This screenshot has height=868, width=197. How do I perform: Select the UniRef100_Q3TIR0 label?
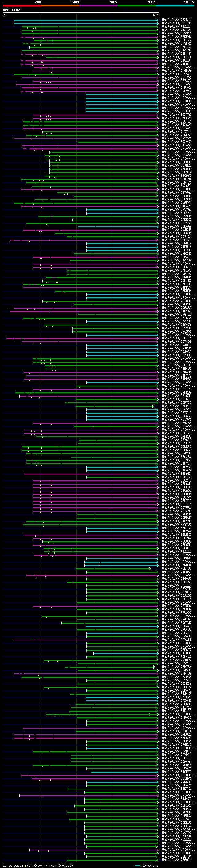[176, 389]
